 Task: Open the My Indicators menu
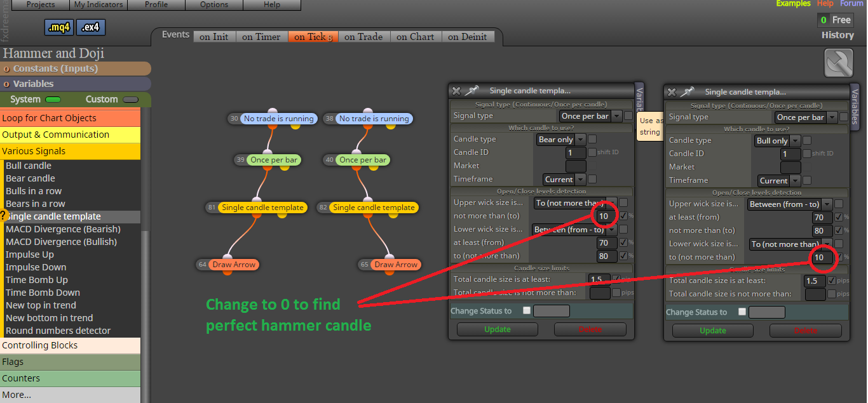[x=98, y=4]
